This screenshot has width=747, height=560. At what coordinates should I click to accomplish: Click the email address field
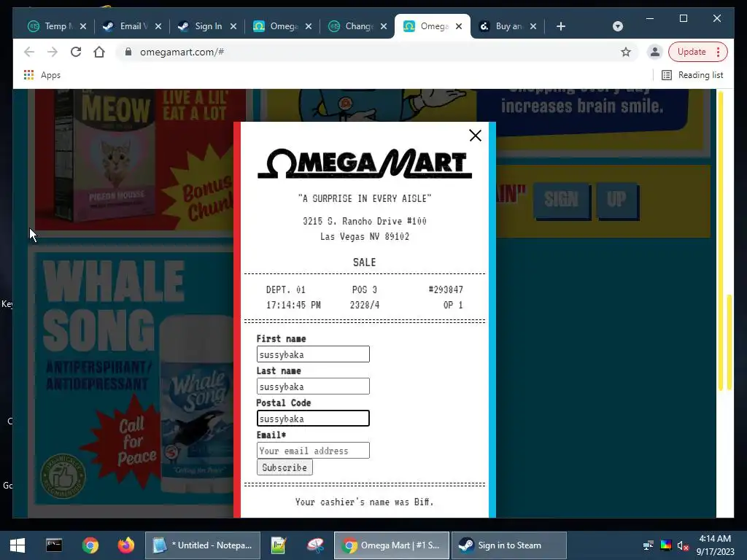pyautogui.click(x=313, y=451)
